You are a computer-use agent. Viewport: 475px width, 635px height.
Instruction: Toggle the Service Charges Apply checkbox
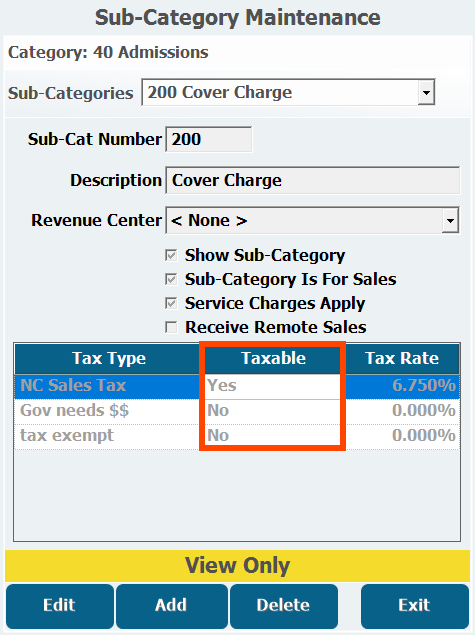pos(171,303)
